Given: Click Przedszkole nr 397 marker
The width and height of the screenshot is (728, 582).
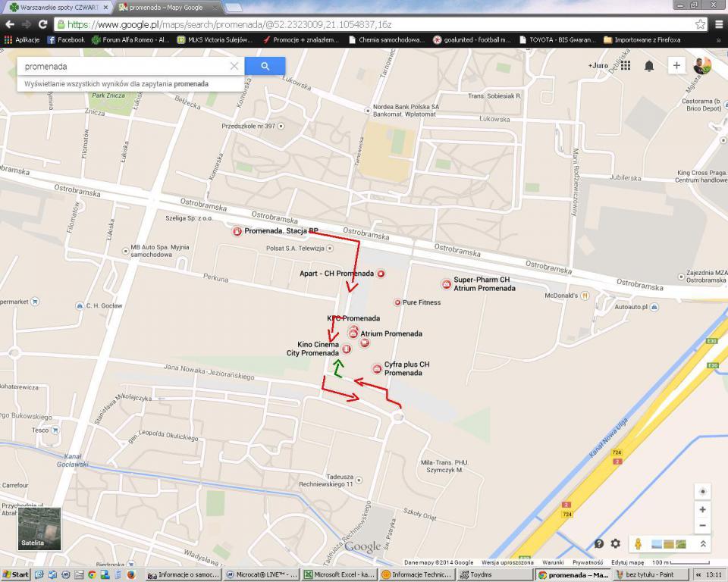Looking at the screenshot, I should point(281,126).
